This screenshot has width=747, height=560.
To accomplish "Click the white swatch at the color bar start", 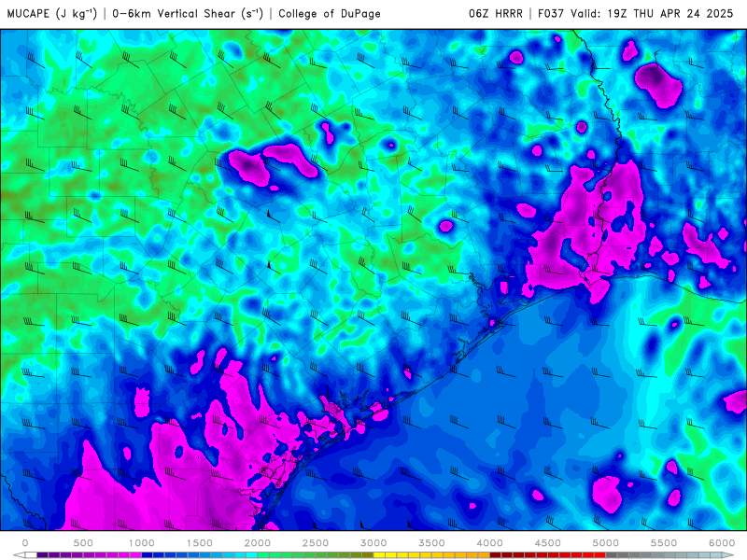I will (31, 555).
